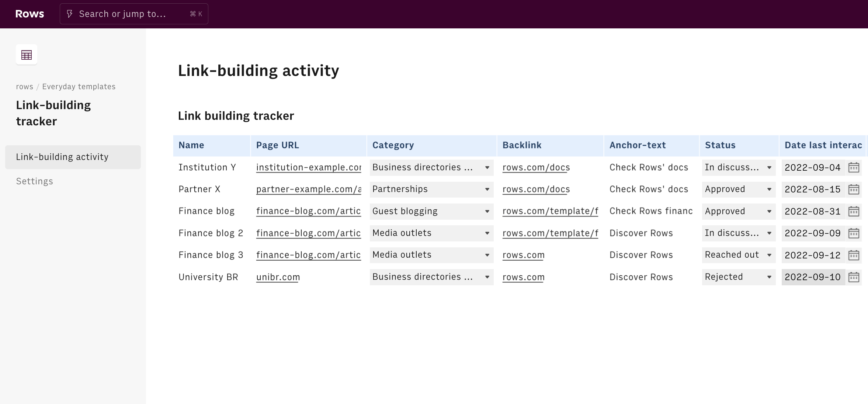Open Reached out status dropdown
The image size is (868, 404).
tap(769, 255)
